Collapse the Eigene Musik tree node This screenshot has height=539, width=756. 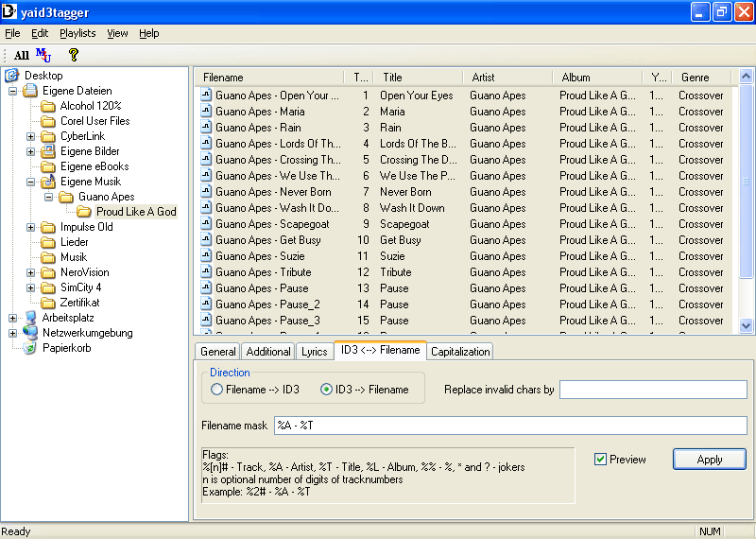pyautogui.click(x=30, y=182)
